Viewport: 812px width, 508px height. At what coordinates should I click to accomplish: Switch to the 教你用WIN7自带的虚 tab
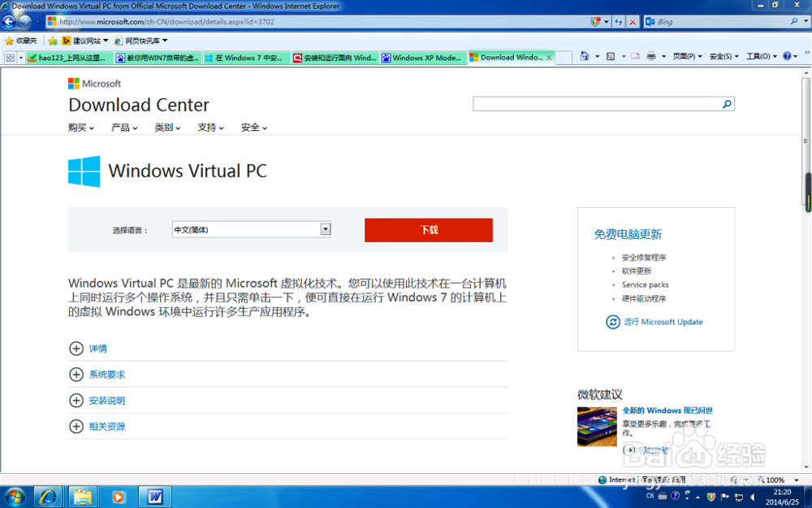pos(158,58)
